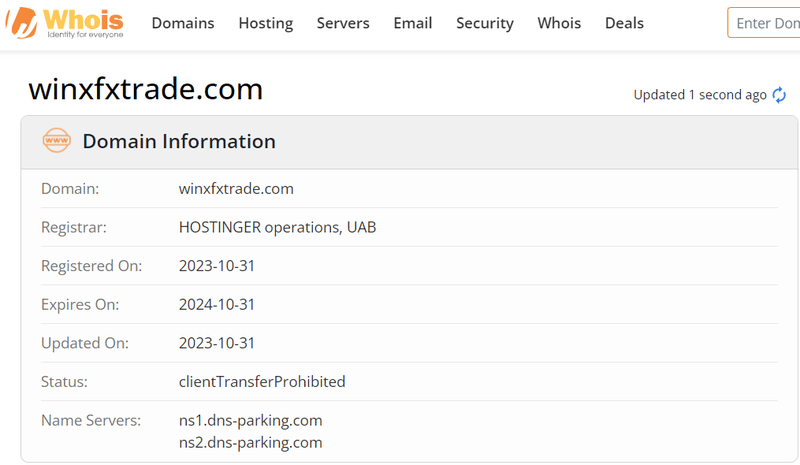Click the 'Expires On:' label
Viewport: 800px width, 465px height.
[80, 305]
